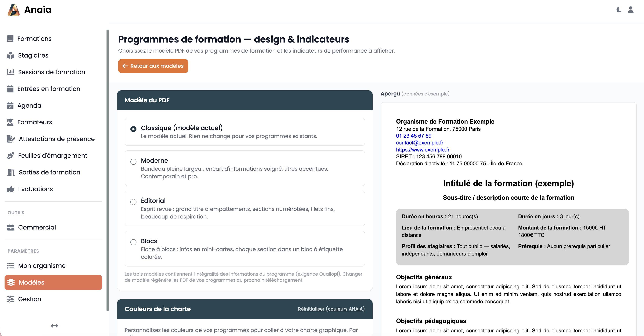Click the Evaluations thumbs-up icon
This screenshot has width=644, height=336.
(x=10, y=189)
